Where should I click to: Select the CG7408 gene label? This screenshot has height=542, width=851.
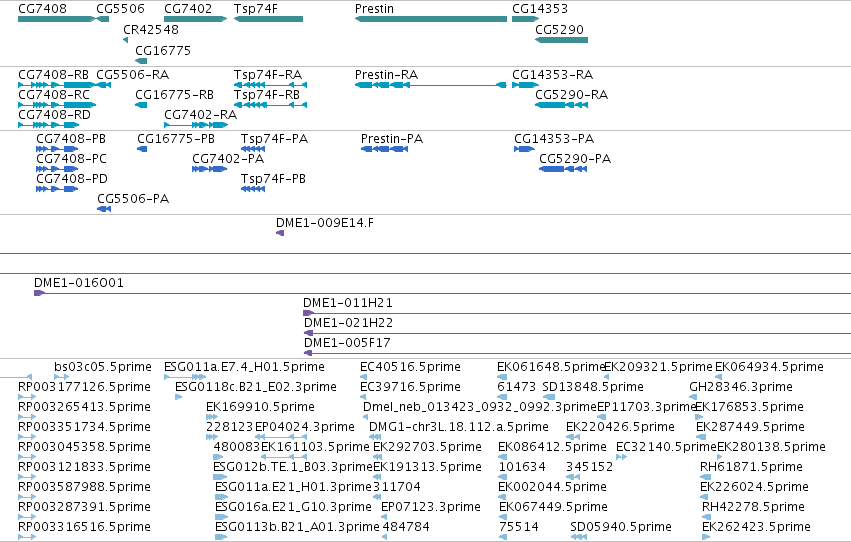coord(42,9)
